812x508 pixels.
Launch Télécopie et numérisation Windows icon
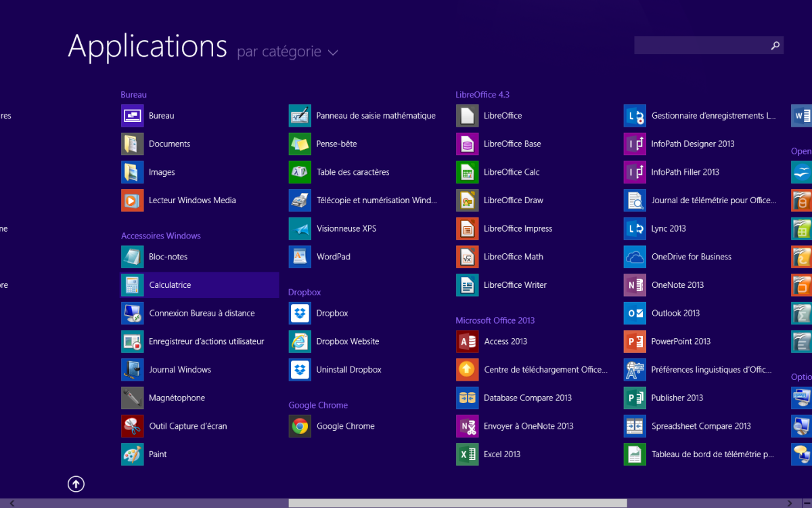point(300,200)
